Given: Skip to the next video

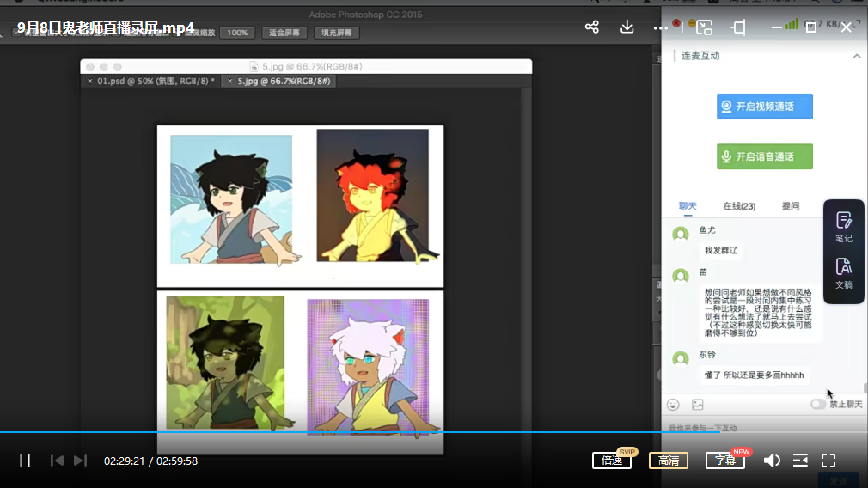Looking at the screenshot, I should (x=80, y=461).
